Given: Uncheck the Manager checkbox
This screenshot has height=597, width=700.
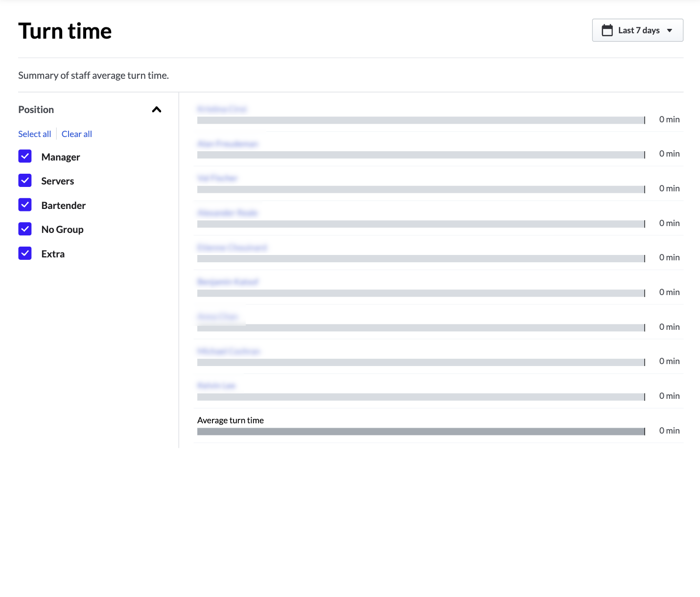Looking at the screenshot, I should [x=25, y=157].
